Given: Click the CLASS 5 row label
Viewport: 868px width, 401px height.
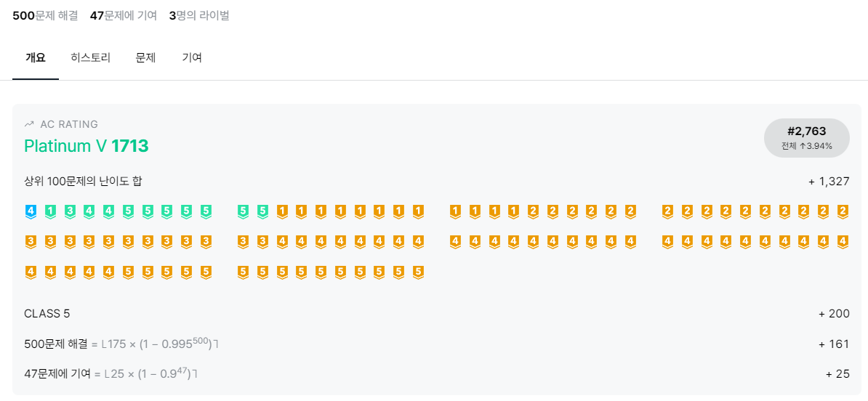Looking at the screenshot, I should [47, 314].
